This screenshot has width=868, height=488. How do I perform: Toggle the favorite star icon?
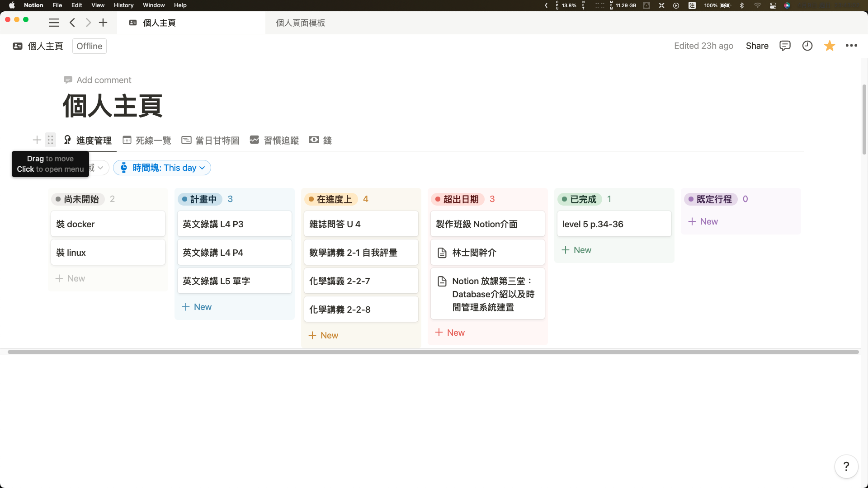pyautogui.click(x=830, y=46)
